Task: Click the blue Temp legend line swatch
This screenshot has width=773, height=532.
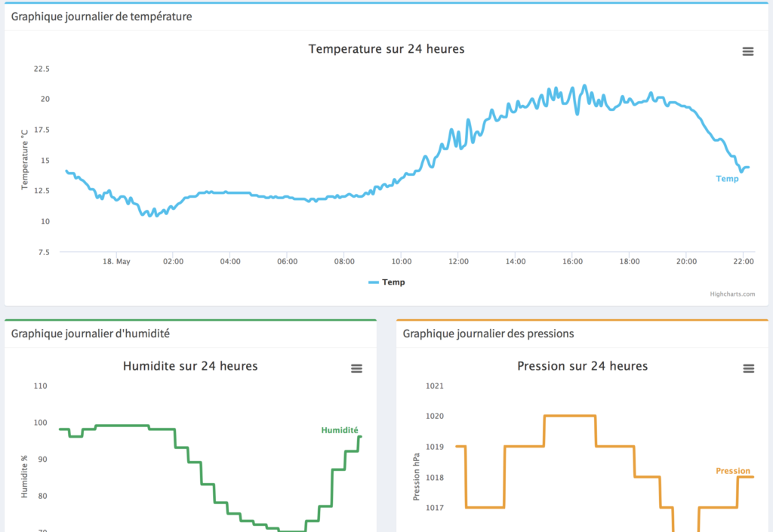Action: coord(374,282)
